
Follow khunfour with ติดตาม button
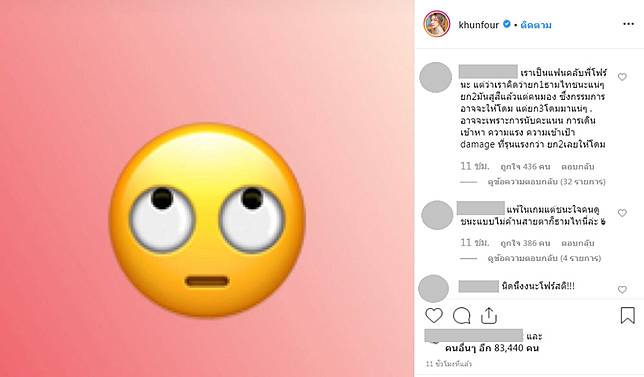pyautogui.click(x=536, y=25)
